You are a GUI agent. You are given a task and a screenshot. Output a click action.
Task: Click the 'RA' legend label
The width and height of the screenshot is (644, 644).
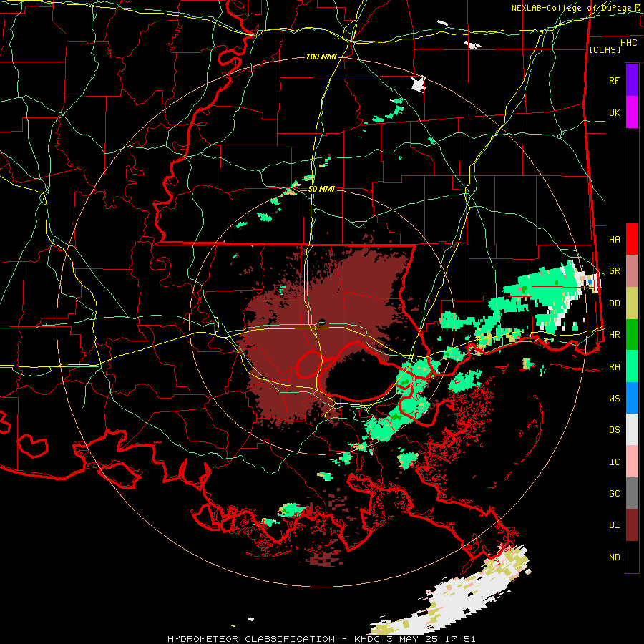(614, 367)
